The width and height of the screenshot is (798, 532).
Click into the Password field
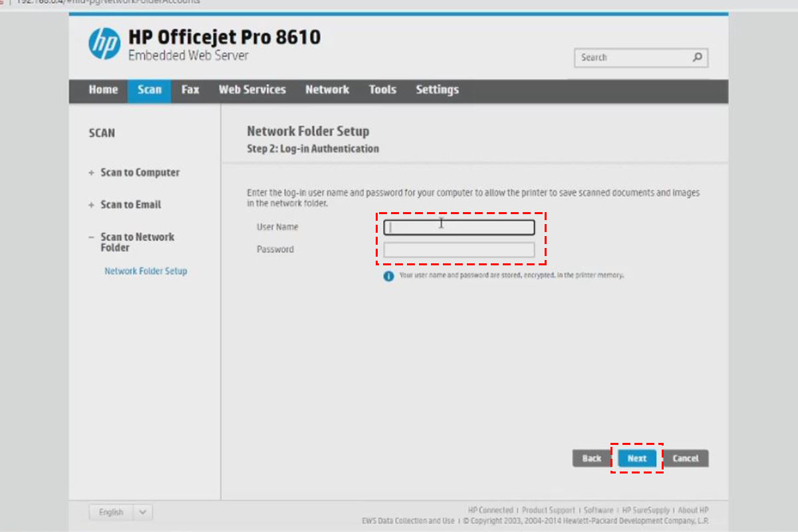point(459,250)
